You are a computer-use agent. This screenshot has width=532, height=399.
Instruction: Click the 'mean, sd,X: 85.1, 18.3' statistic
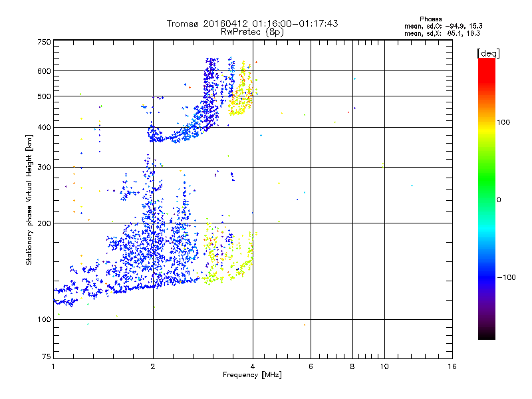442,33
